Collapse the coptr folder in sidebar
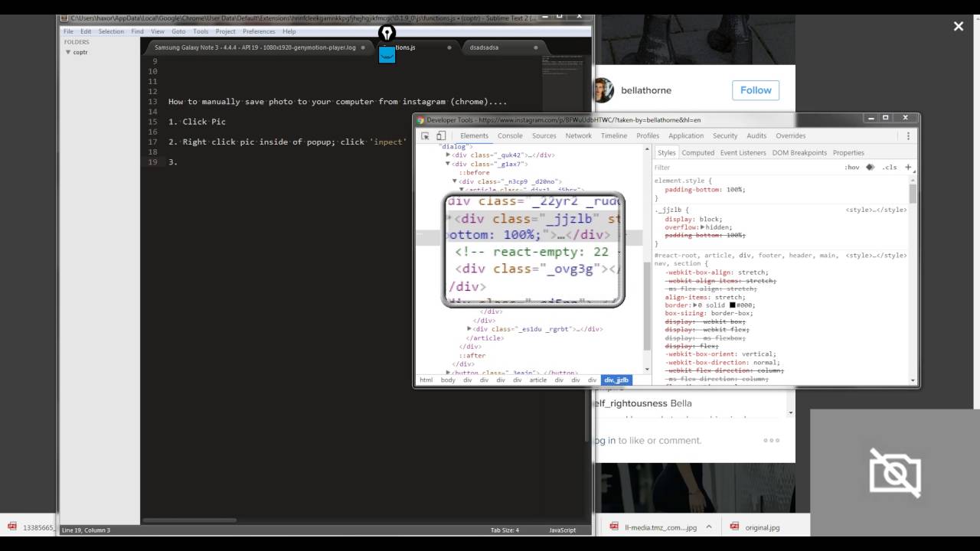 point(68,52)
